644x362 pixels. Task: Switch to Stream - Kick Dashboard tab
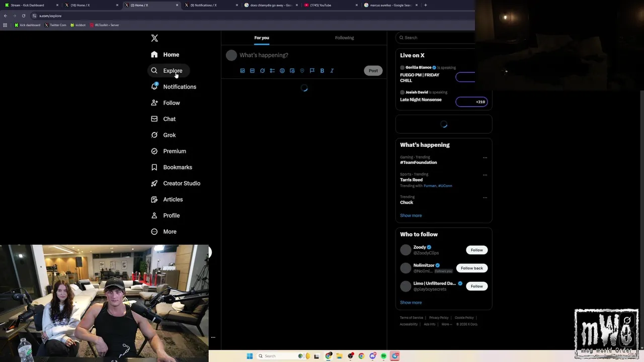(31, 5)
